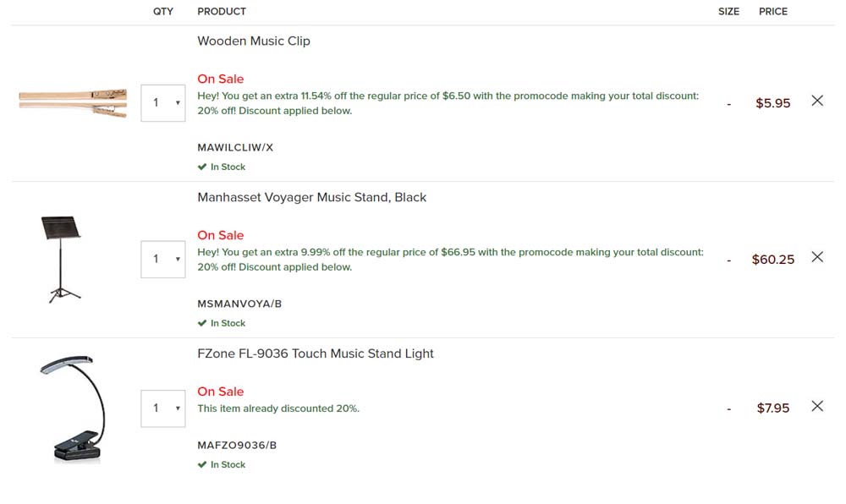This screenshot has height=504, width=846.
Task: Click the PRODUCT column header
Action: pyautogui.click(x=222, y=11)
